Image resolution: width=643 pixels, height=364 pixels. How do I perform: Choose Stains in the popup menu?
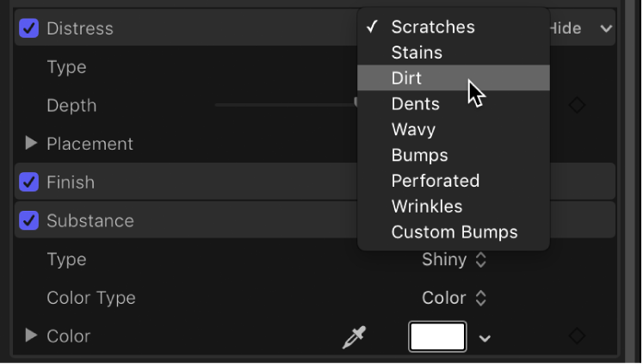point(417,52)
